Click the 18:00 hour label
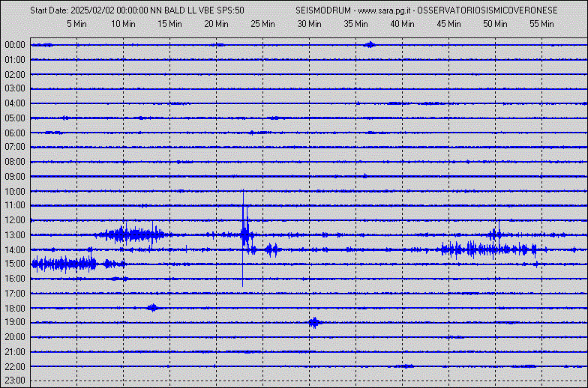This screenshot has height=388, width=588. 15,309
